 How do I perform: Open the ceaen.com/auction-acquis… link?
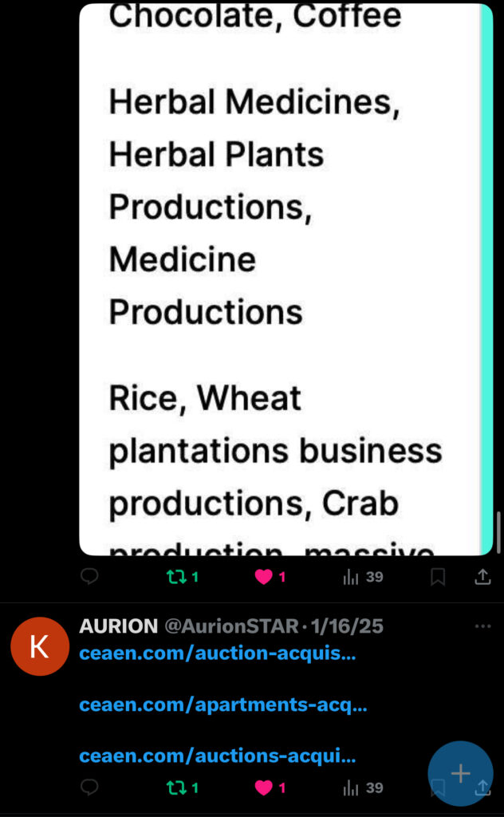pos(218,653)
